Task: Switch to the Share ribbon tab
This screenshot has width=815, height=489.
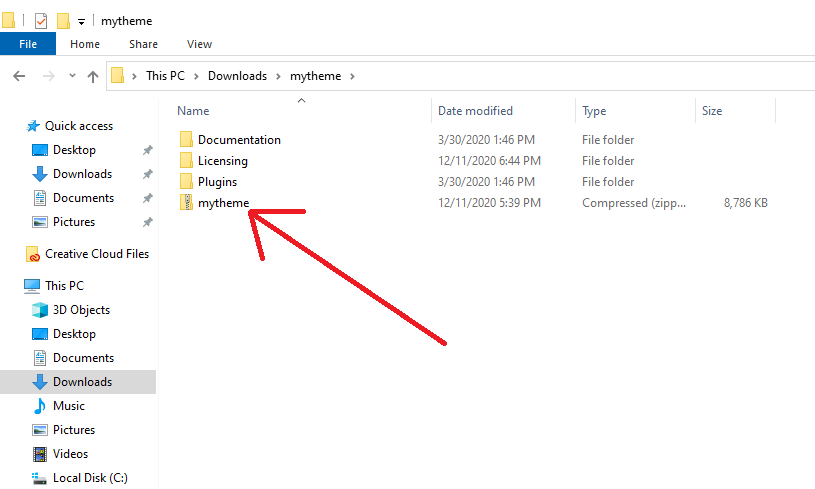Action: tap(143, 44)
